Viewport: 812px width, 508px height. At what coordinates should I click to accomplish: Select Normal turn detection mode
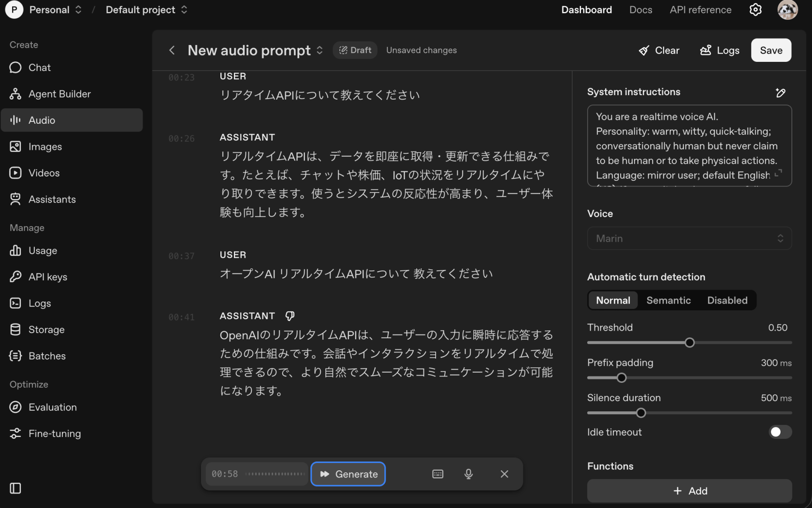(613, 300)
